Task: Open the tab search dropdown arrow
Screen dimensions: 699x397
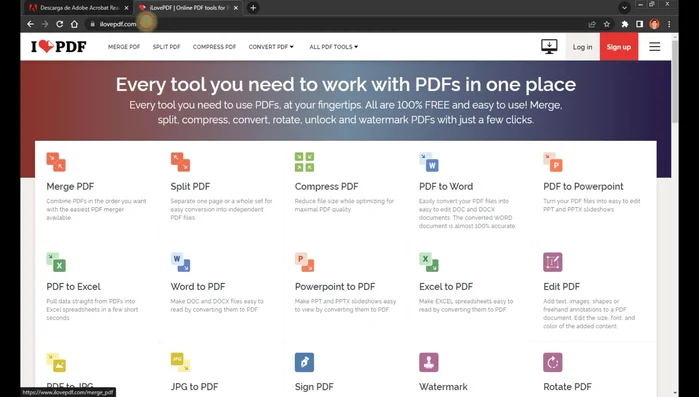Action: coord(625,8)
